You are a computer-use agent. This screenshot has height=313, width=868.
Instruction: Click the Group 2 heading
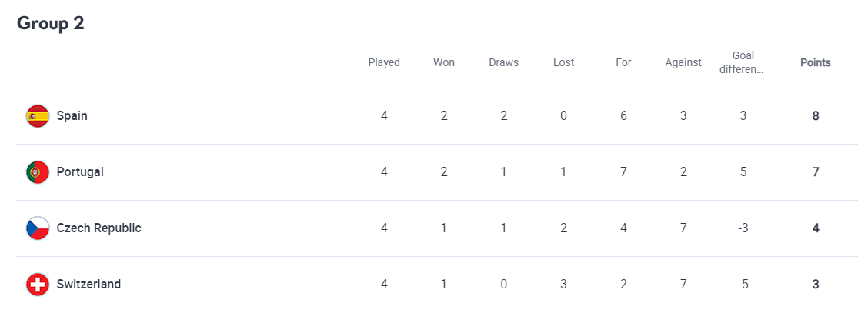[x=51, y=23]
